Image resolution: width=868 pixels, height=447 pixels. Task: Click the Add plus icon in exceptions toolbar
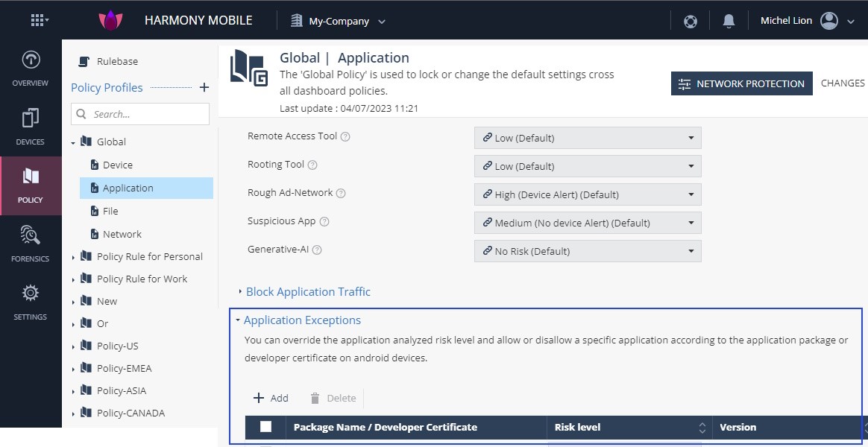pos(259,398)
